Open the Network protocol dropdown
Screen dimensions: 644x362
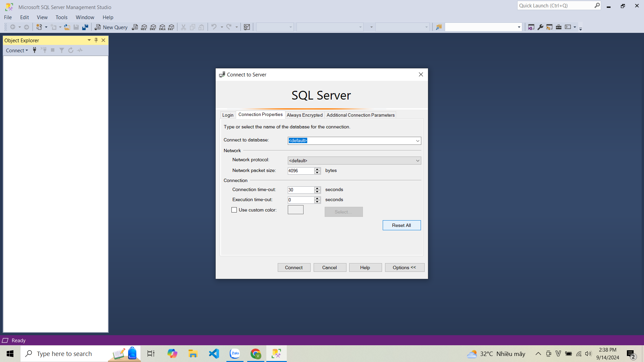(417, 160)
